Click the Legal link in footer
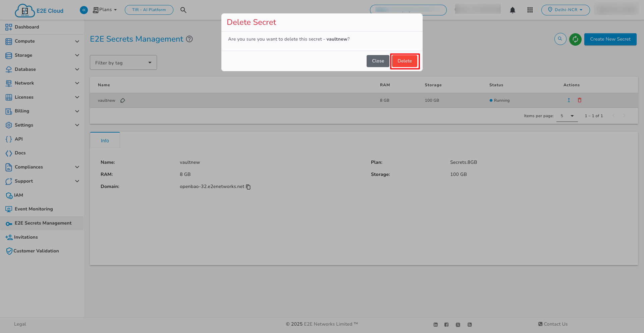This screenshot has height=333, width=644. pos(20,324)
